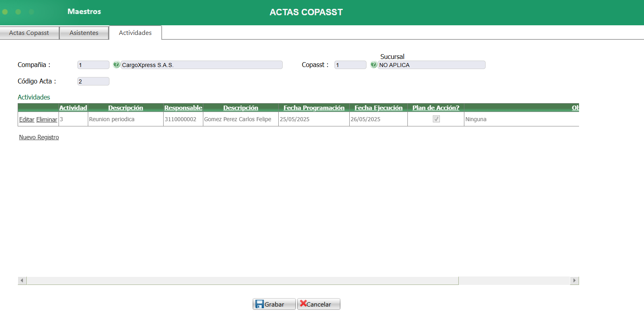Sort by the Fecha Ejecución column header
Image resolution: width=644 pixels, height=311 pixels.
(x=379, y=108)
